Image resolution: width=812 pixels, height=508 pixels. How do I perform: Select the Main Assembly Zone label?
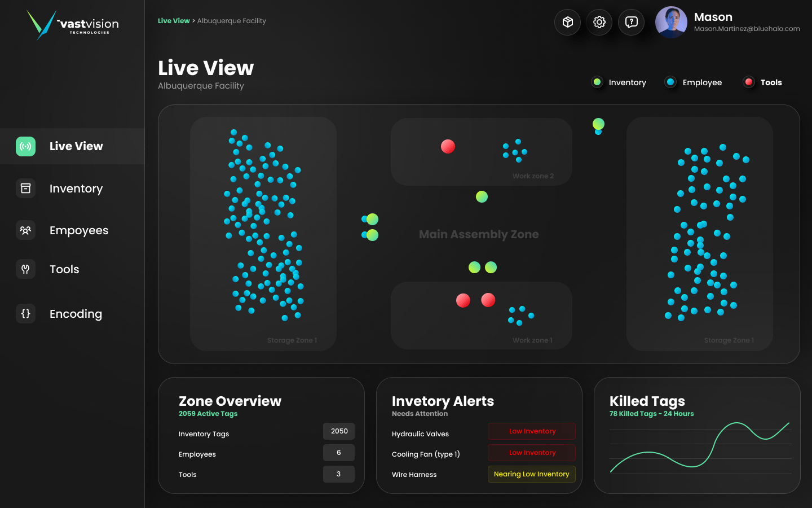point(479,234)
